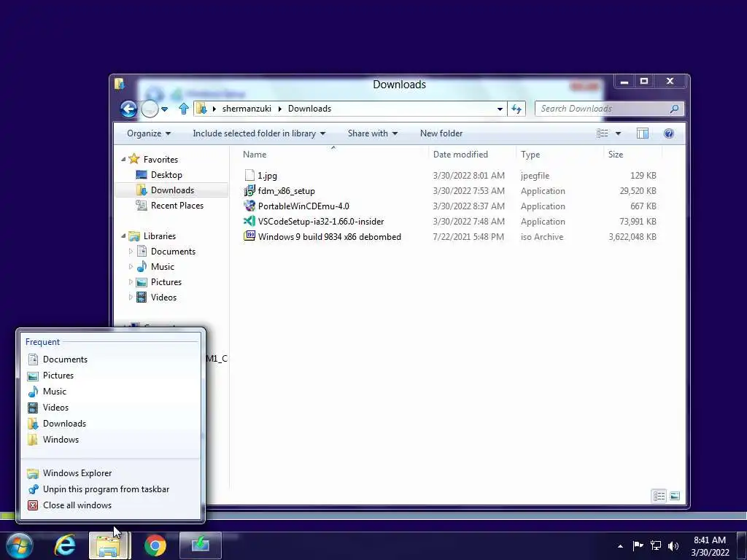The height and width of the screenshot is (560, 747).
Task: Click the refresh button beside address bar
Action: [x=516, y=109]
